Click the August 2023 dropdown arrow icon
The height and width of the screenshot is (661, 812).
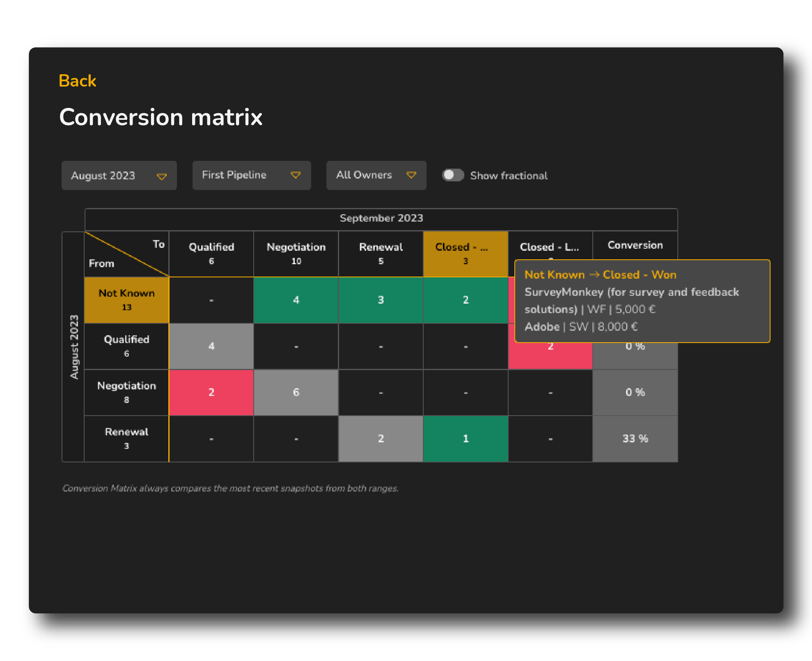162,176
